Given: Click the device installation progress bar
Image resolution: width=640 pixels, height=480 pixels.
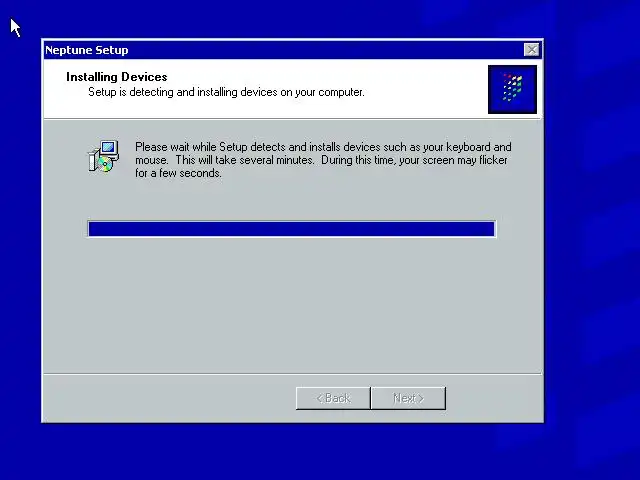Looking at the screenshot, I should click(291, 229).
